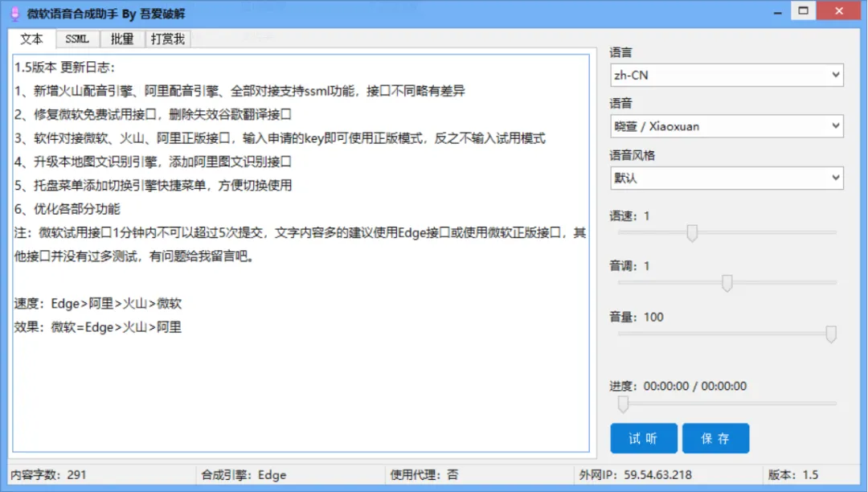This screenshot has width=868, height=492.
Task: Click line 3 about 软件对接微软、火山
Action: coord(280,137)
